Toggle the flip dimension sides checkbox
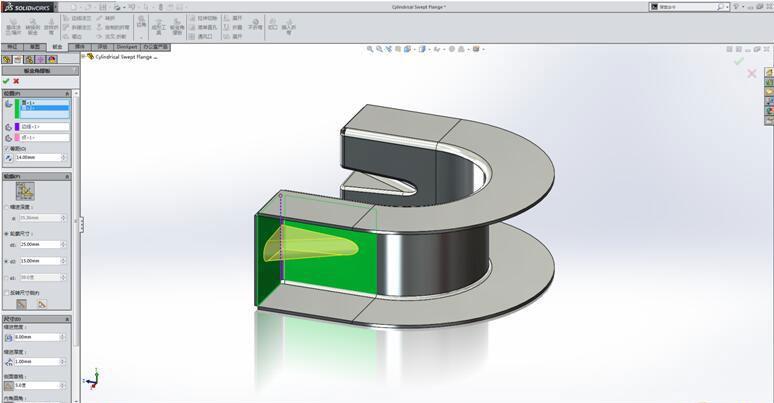774x403 pixels. [6, 293]
